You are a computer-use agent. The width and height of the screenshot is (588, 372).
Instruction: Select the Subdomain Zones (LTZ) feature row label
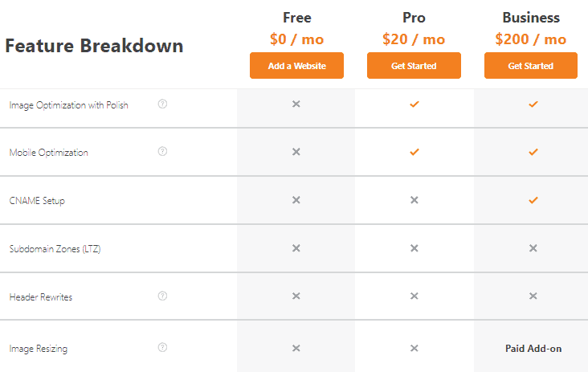(x=55, y=249)
